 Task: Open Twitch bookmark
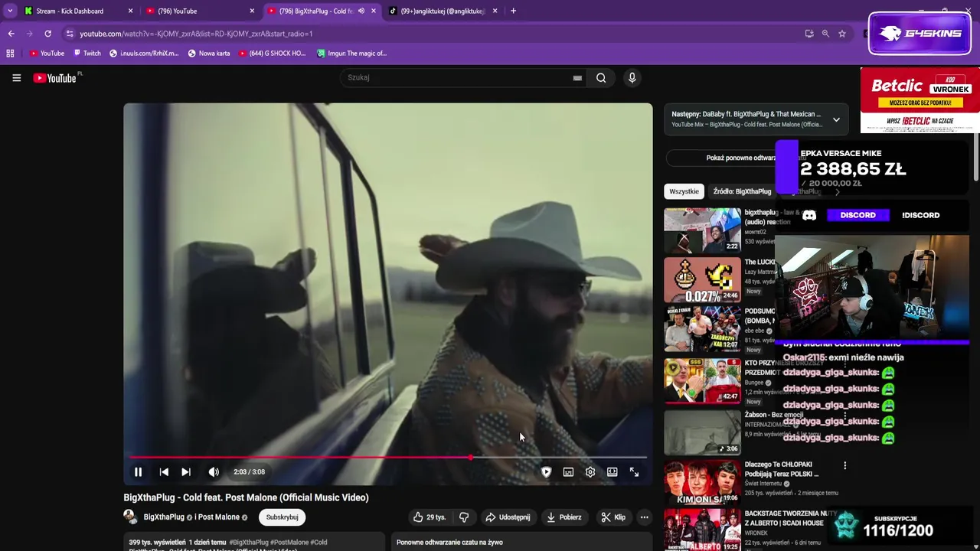(87, 54)
